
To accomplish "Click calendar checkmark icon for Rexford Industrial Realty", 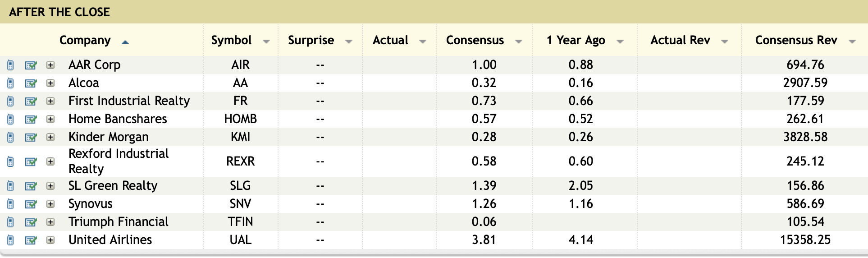I will point(31,162).
